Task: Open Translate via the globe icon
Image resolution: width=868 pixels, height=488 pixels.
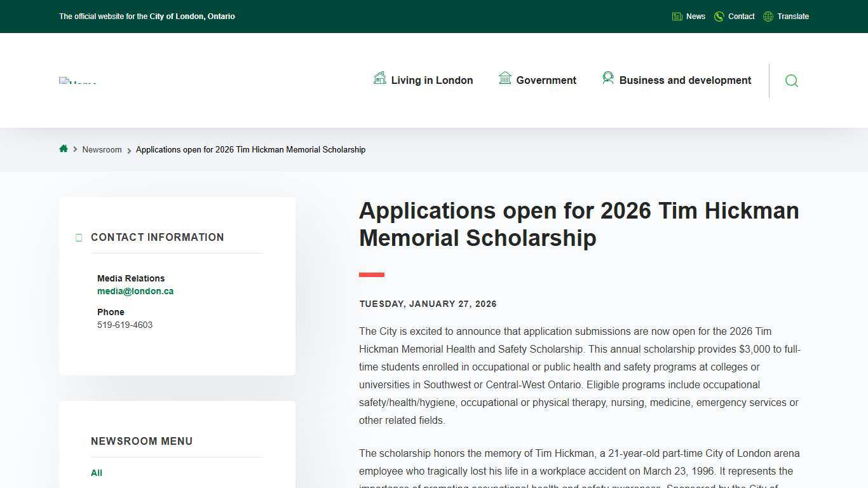Action: tap(767, 16)
